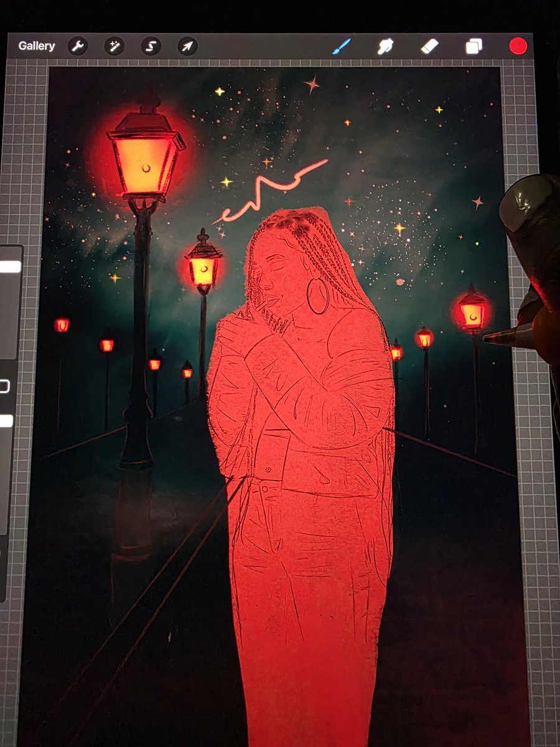Open the red active color picker
Image resolution: width=560 pixels, height=747 pixels.
pos(518,46)
